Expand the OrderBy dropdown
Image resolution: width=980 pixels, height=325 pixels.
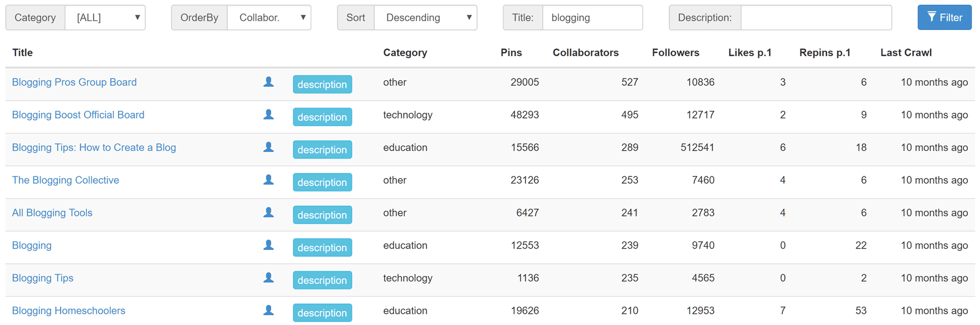(x=269, y=17)
